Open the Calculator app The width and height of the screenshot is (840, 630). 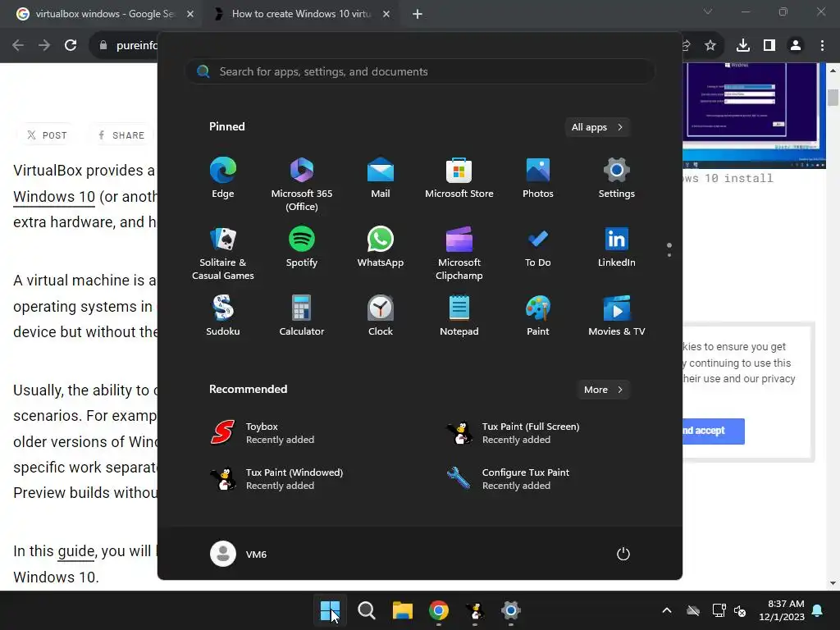click(302, 316)
